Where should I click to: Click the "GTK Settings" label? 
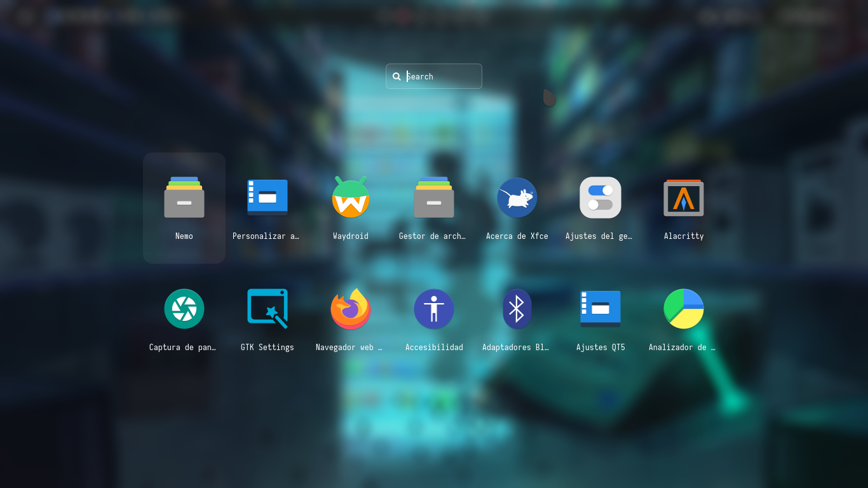268,348
